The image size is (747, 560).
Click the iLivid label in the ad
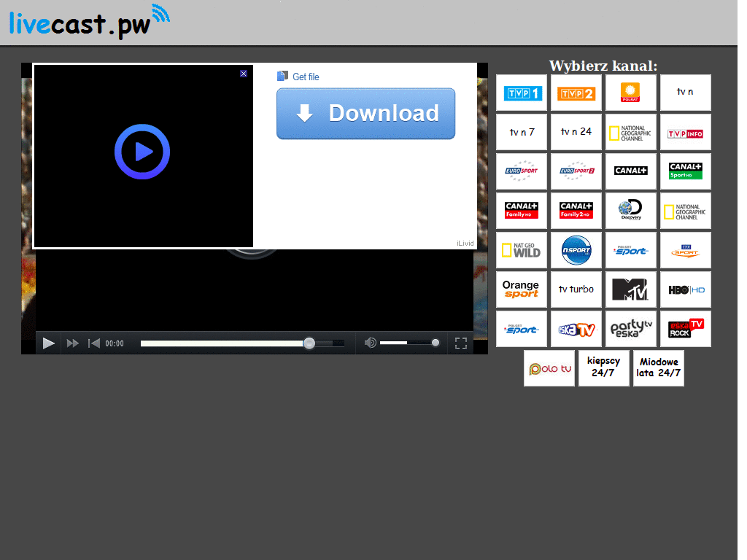click(465, 244)
